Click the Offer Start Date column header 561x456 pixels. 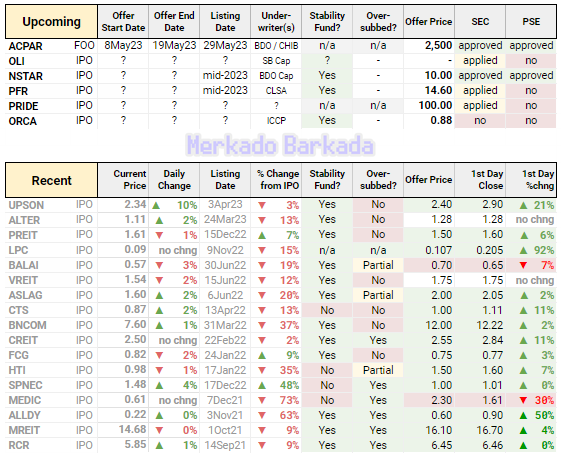(x=123, y=21)
